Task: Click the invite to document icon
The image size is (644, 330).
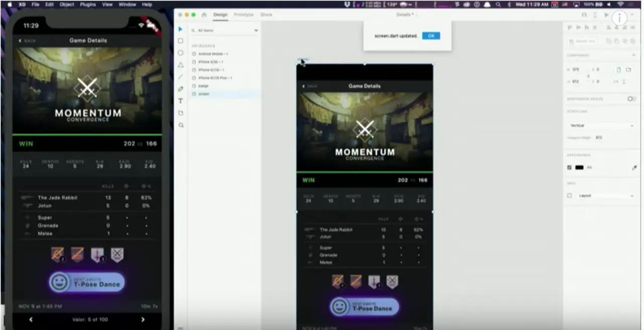Action: 584,15
